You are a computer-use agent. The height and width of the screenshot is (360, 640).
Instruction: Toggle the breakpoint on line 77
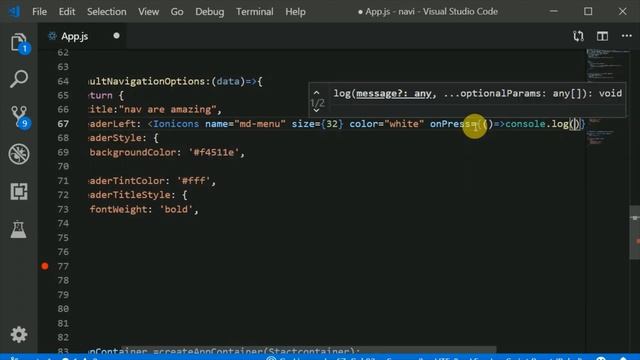click(x=45, y=266)
